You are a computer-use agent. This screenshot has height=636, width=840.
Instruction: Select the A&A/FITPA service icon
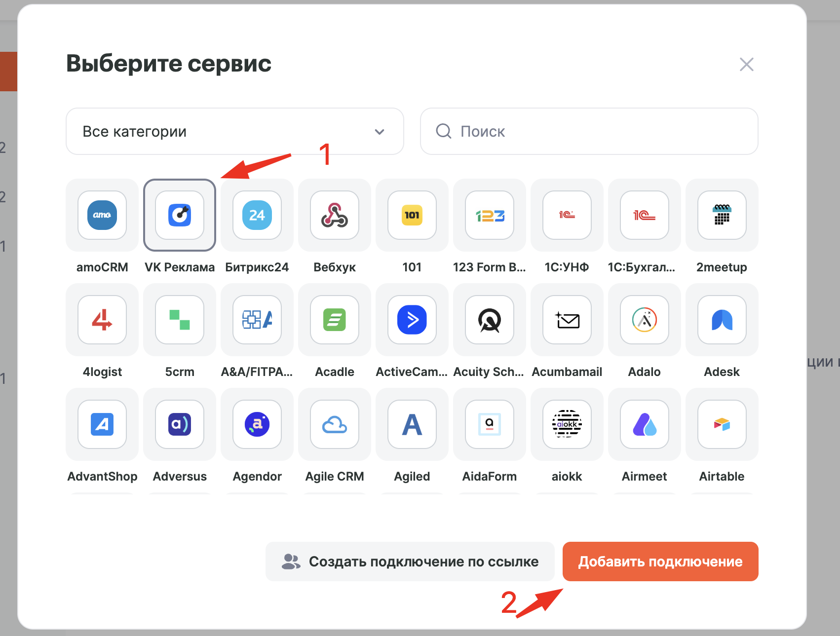[257, 320]
